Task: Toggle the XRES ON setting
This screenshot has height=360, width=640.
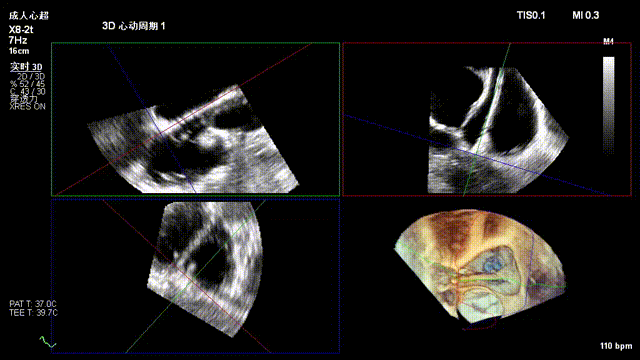Action: point(27,107)
